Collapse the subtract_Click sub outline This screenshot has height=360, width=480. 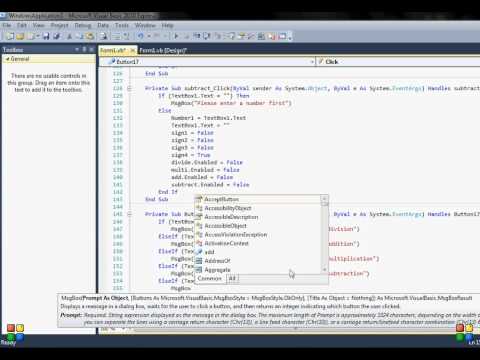click(129, 88)
